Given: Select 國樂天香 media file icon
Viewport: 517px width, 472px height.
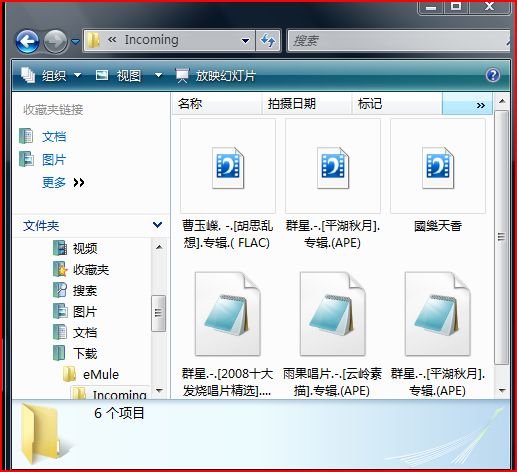Looking at the screenshot, I should tap(438, 167).
